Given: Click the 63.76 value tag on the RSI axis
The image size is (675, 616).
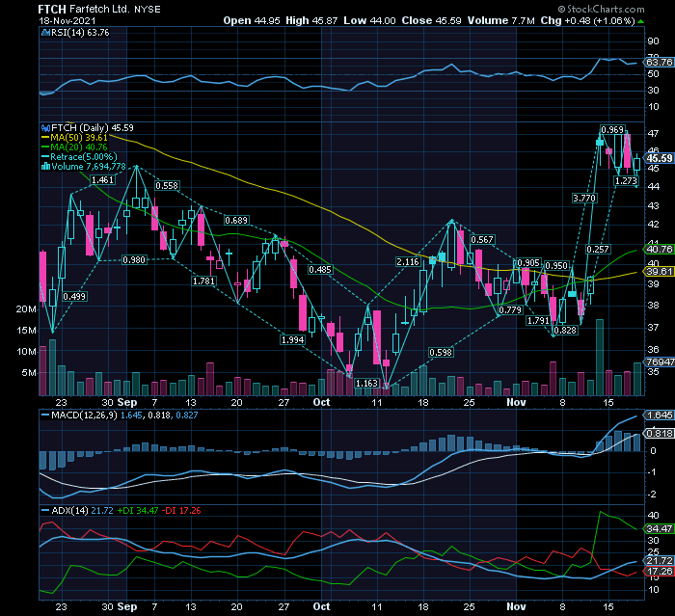Looking at the screenshot, I should pos(659,63).
